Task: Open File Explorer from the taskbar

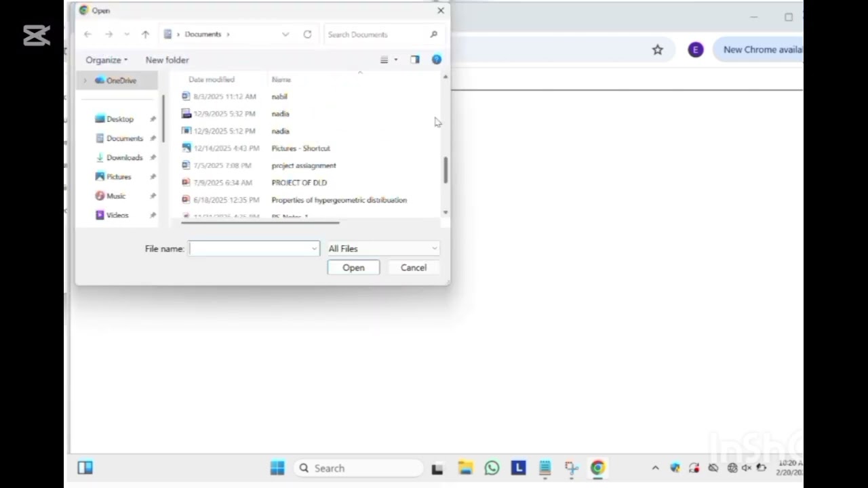Action: [x=465, y=468]
